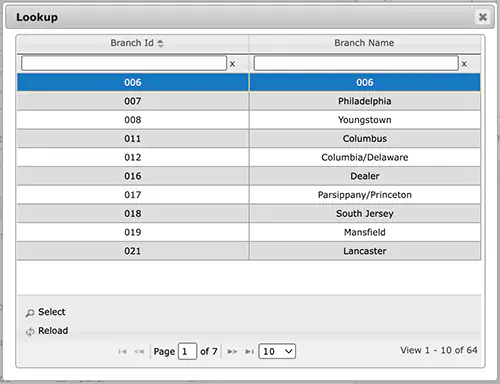Choose the Lancaster branch
The height and width of the screenshot is (384, 500).
[x=365, y=251]
